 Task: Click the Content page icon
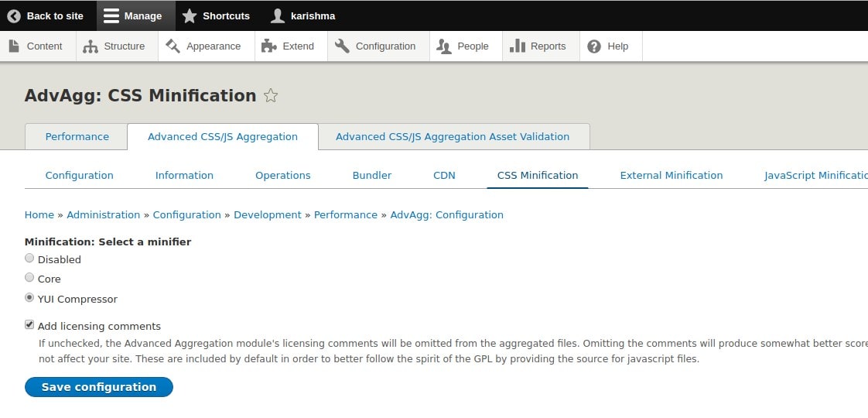[14, 46]
